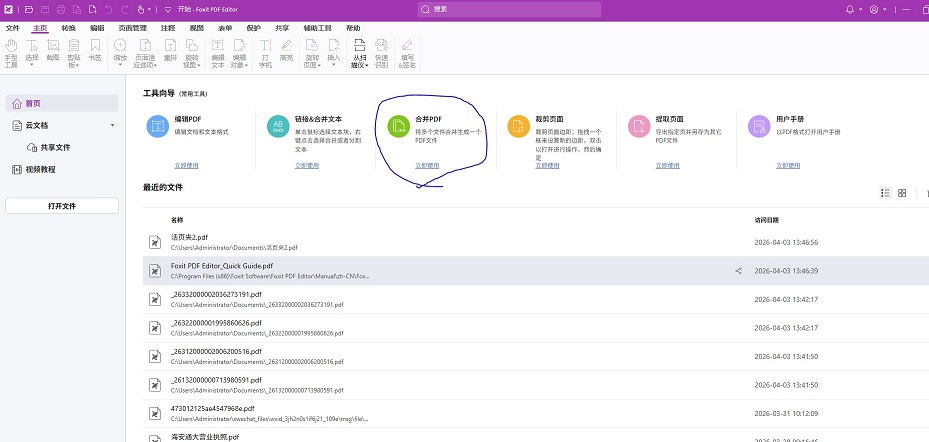
Task: Click the Edit Text (编辑文本) toolbar icon
Action: click(218, 52)
